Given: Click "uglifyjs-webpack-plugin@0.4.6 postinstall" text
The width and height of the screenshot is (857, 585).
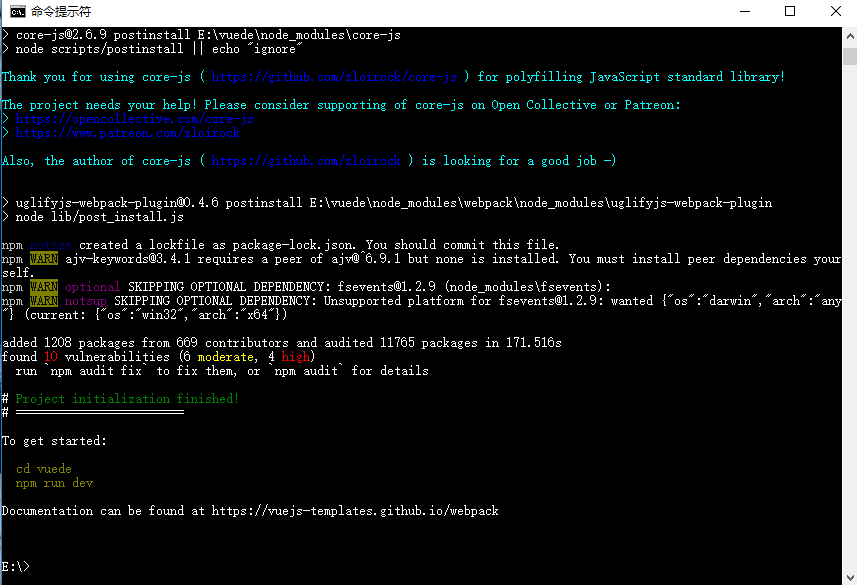Looking at the screenshot, I should click(x=159, y=203).
